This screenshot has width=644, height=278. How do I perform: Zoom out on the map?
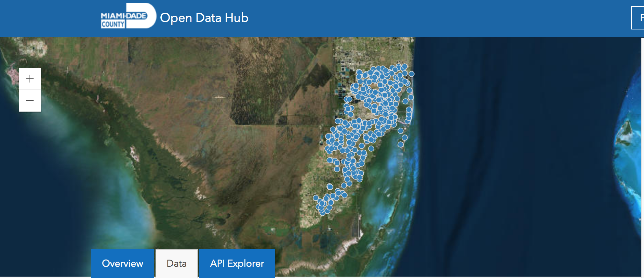(x=30, y=101)
